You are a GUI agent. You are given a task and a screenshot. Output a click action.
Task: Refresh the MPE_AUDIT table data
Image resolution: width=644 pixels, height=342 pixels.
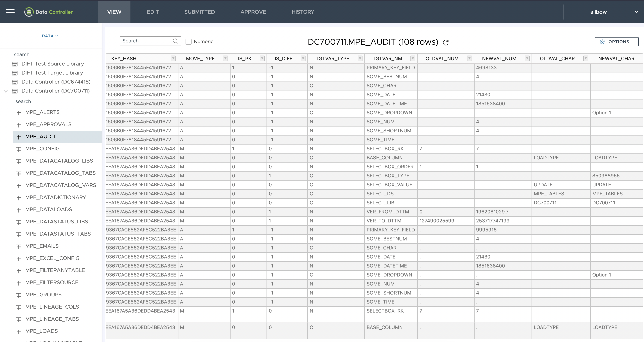pos(446,42)
